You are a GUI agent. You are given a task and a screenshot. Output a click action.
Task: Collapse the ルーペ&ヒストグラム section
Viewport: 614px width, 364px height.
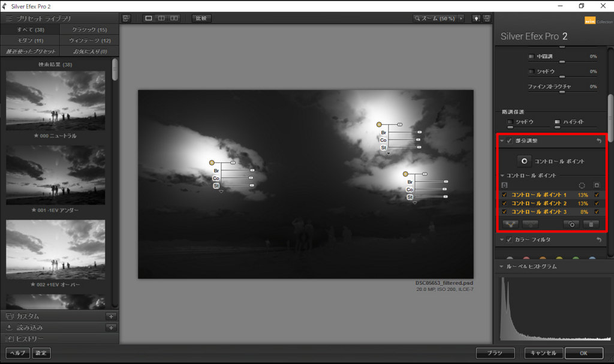coord(502,266)
